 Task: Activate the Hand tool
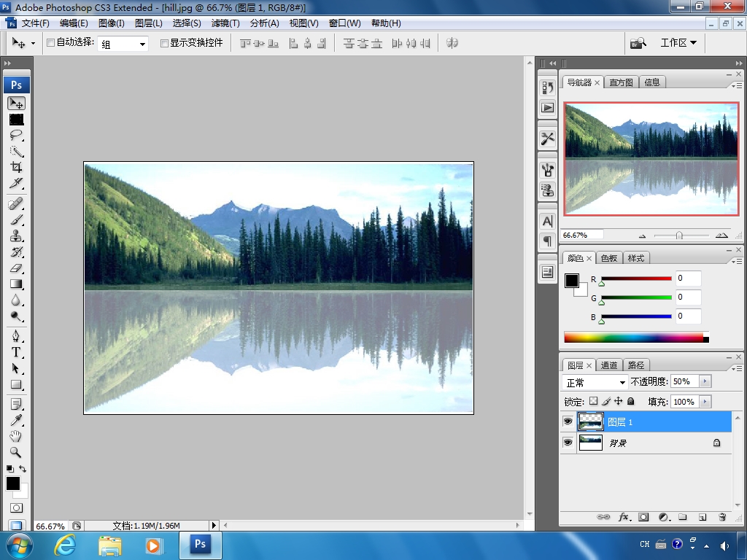[x=16, y=436]
